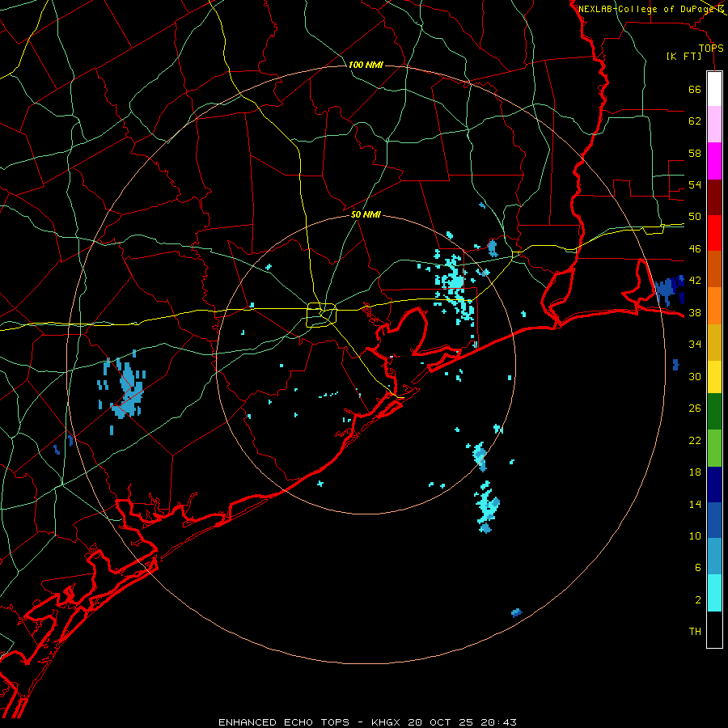Click the light green 26 kft legend swatch
Viewport: 728px width, 728px height.
point(714,447)
